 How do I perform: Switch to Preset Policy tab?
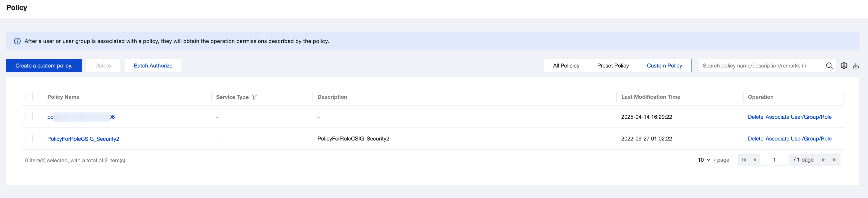click(613, 66)
